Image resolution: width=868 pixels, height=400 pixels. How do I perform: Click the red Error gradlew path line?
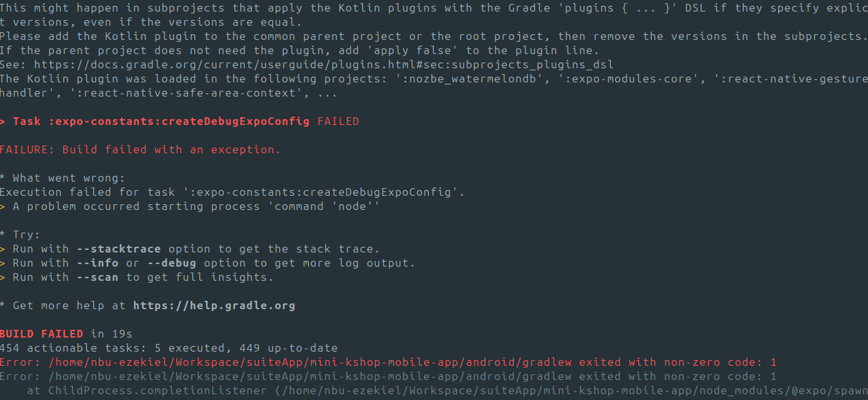click(x=388, y=362)
